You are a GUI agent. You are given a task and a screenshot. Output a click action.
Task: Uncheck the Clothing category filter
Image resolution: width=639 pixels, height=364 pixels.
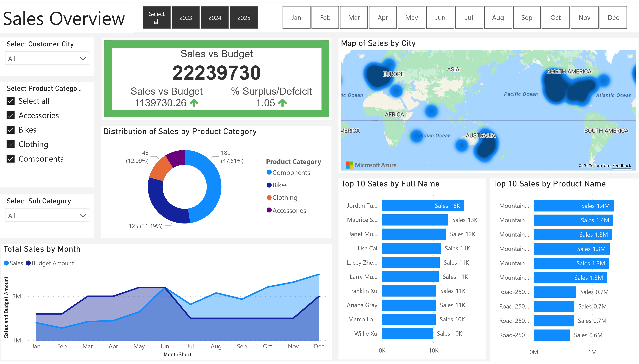(10, 144)
